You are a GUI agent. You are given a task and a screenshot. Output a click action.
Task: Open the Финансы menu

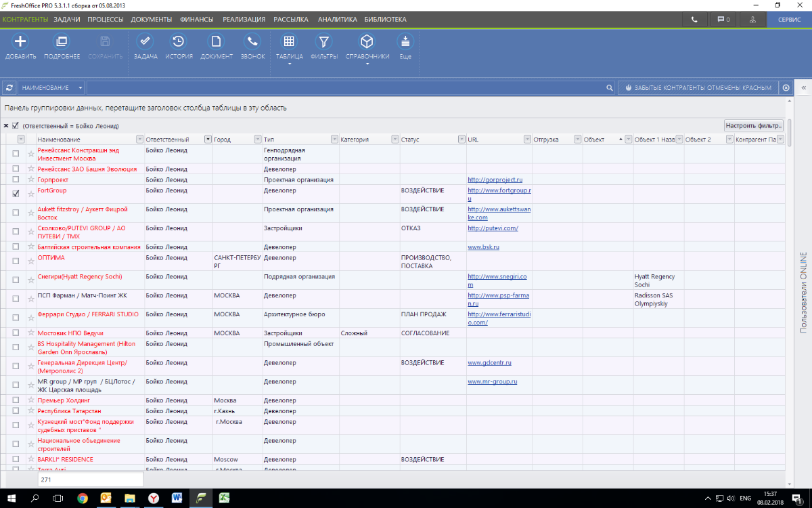click(198, 20)
